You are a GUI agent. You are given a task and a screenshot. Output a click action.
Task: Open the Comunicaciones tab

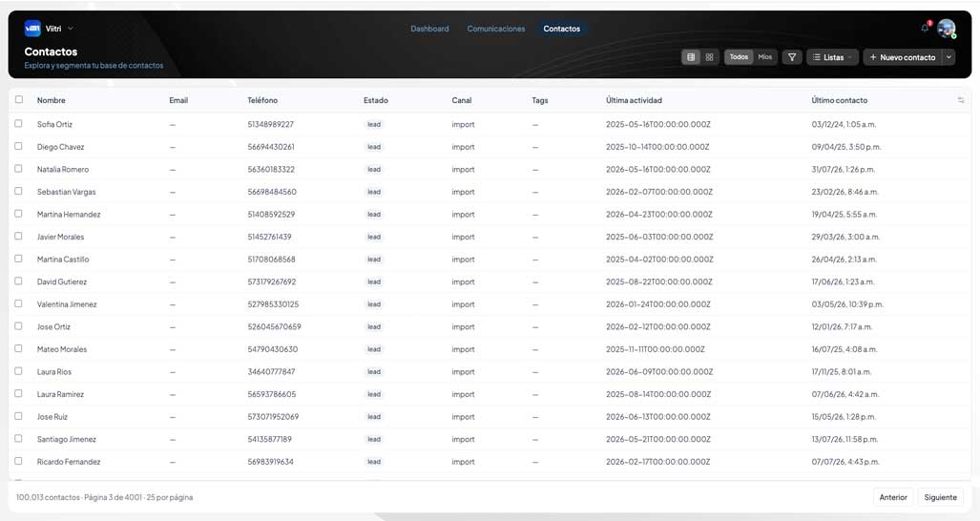click(495, 29)
